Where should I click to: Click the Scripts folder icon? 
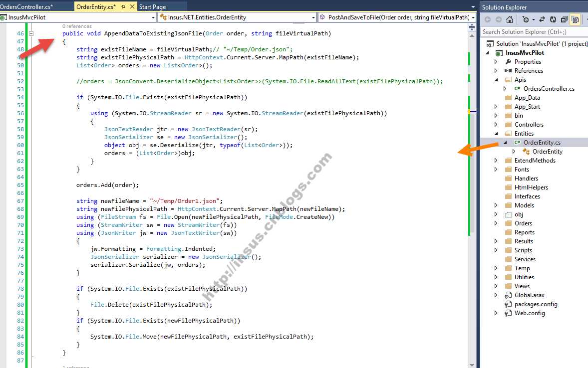click(508, 250)
